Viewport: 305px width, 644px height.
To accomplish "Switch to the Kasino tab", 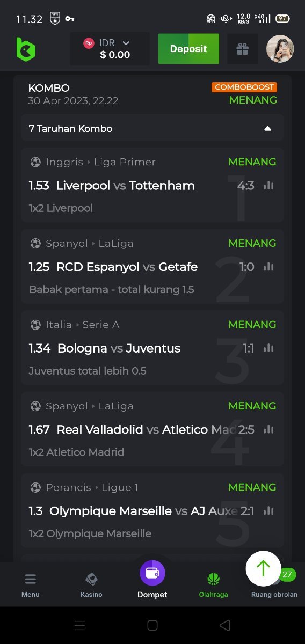I will 91,586.
